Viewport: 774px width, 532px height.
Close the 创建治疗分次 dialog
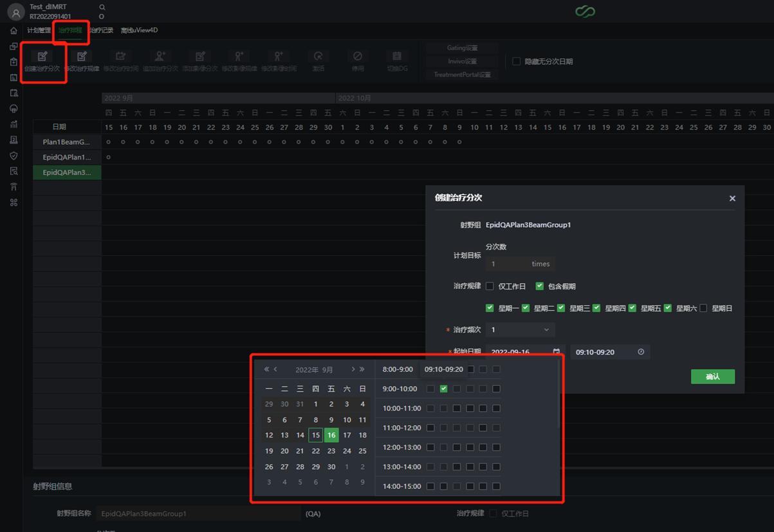click(x=732, y=198)
